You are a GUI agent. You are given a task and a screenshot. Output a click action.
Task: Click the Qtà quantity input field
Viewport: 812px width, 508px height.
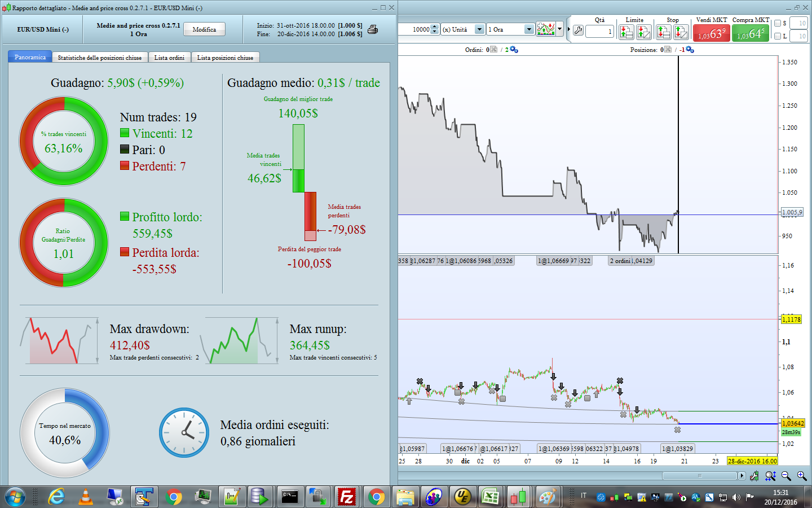(x=599, y=32)
